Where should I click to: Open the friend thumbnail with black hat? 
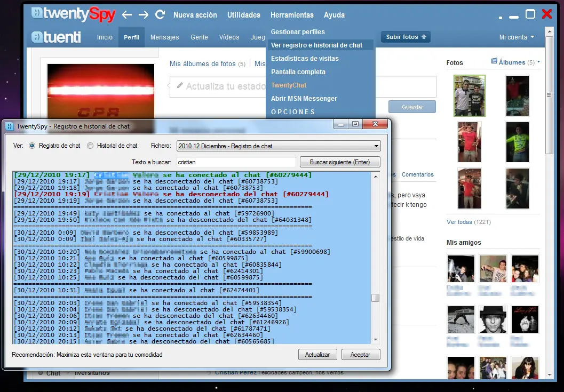[493, 319]
